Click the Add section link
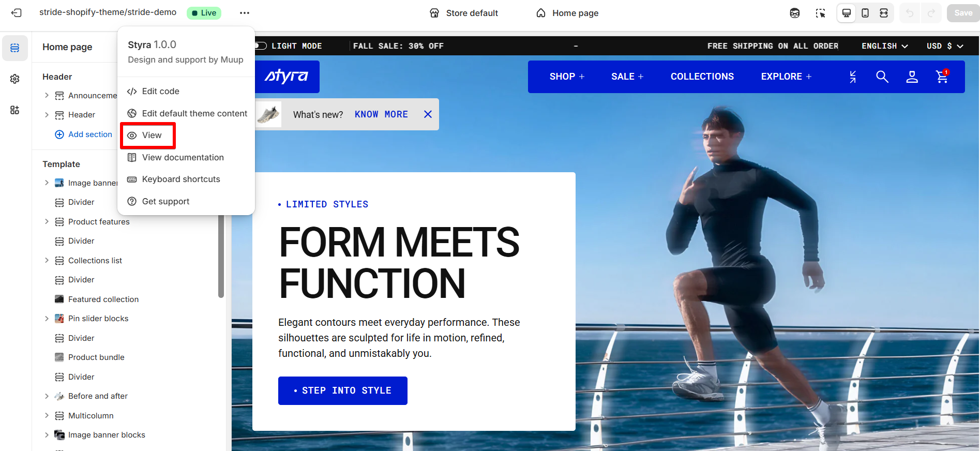Image resolution: width=980 pixels, height=451 pixels. tap(83, 134)
